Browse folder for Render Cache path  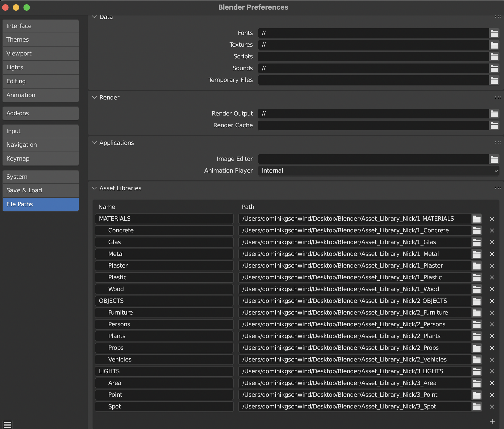tap(494, 125)
